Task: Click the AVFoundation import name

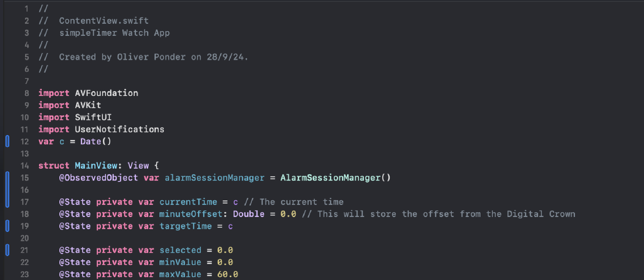Action: [106, 93]
